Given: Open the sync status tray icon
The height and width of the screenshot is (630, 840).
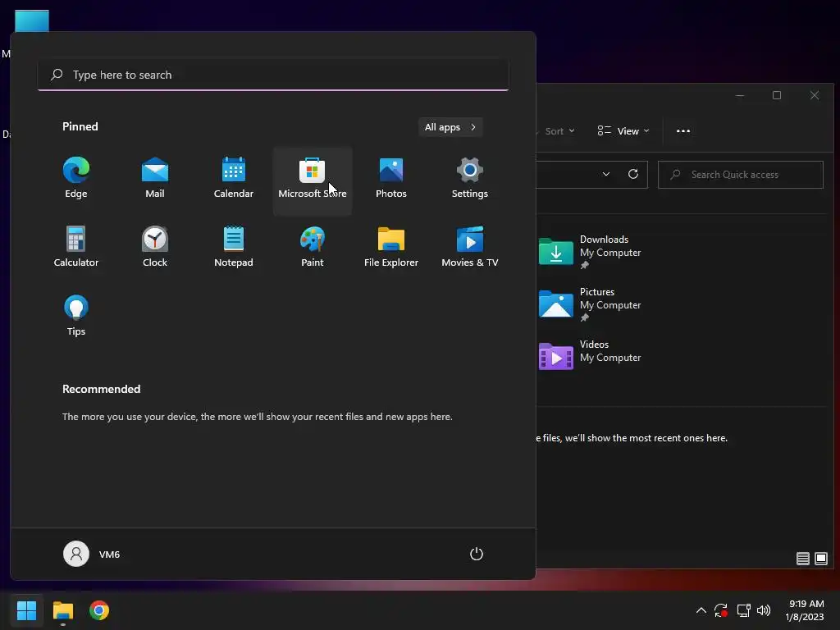Looking at the screenshot, I should click(721, 610).
